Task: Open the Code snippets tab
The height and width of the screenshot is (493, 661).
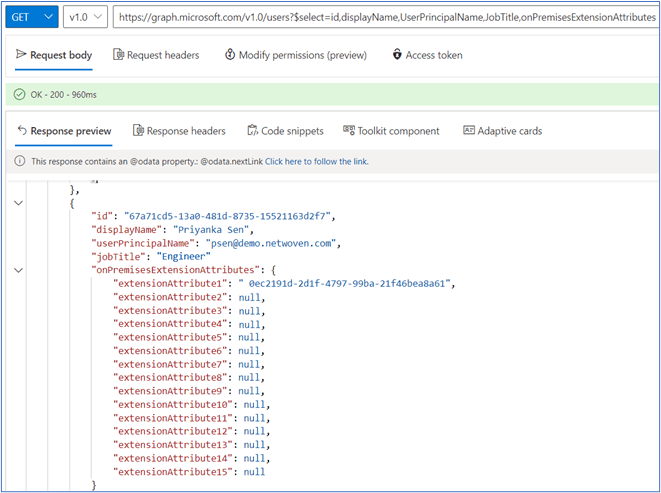Action: coord(285,131)
